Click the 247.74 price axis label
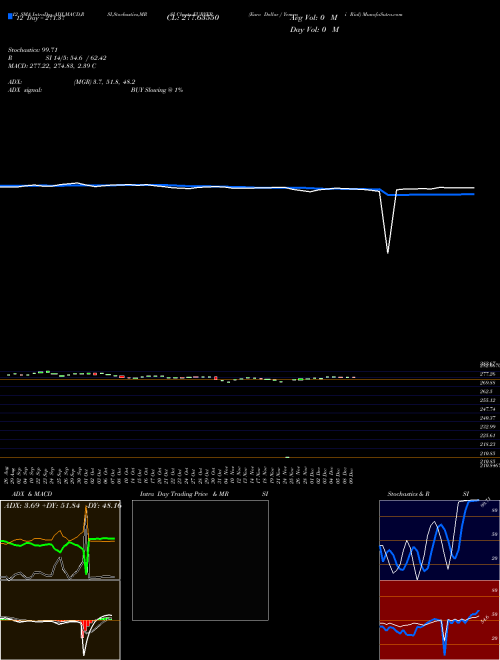 tap(487, 409)
